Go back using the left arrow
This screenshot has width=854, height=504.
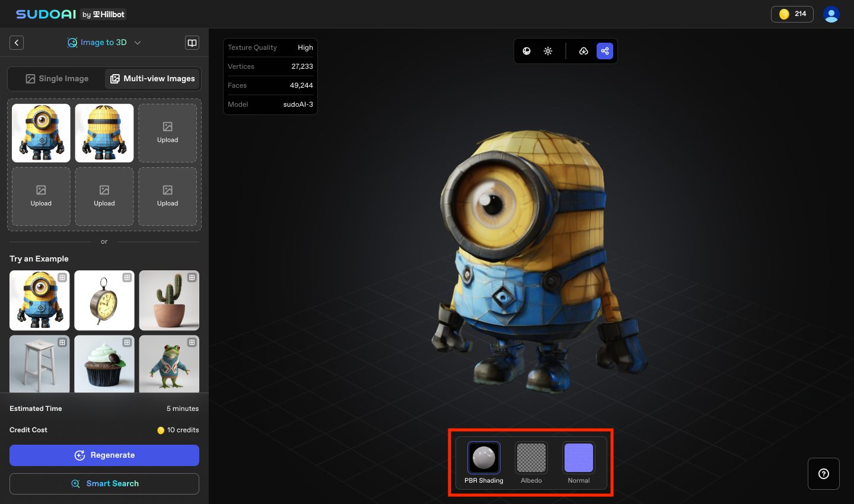tap(17, 43)
